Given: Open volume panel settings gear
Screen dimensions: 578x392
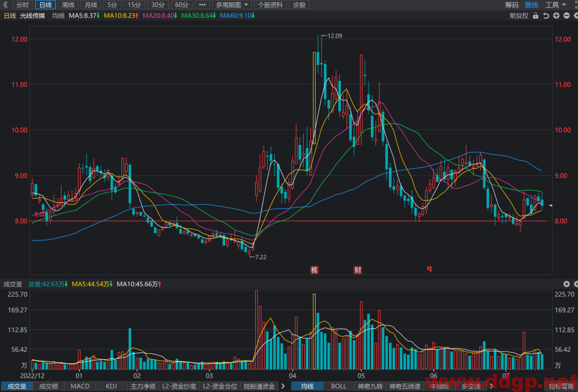Looking at the screenshot, I should [x=575, y=284].
